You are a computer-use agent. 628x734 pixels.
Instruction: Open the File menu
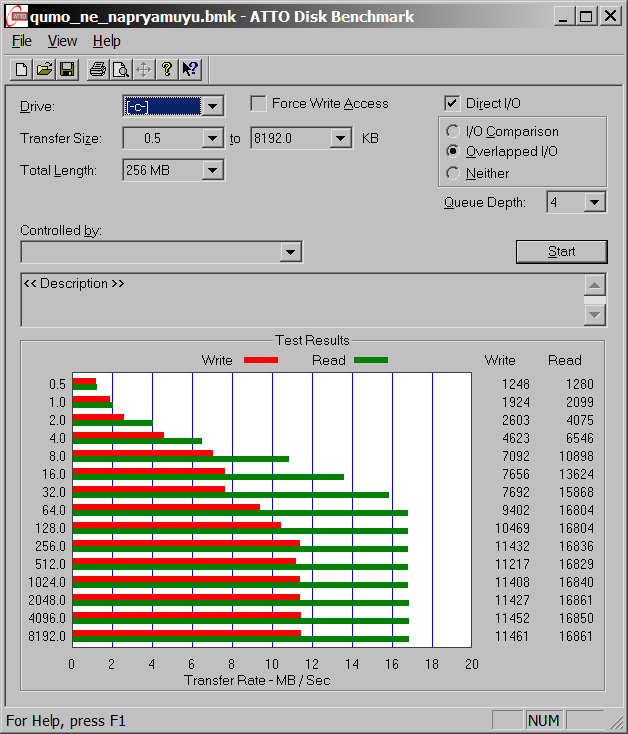click(x=22, y=41)
